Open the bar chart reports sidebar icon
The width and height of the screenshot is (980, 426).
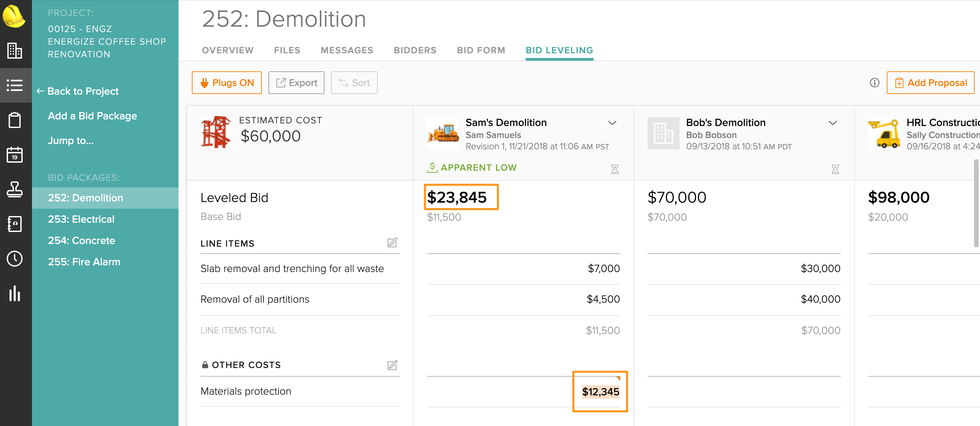pos(14,294)
